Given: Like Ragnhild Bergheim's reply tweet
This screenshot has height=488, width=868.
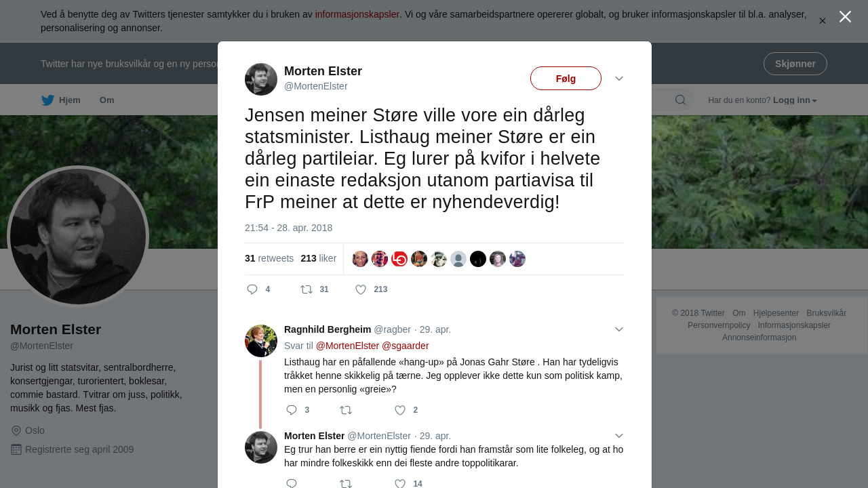Looking at the screenshot, I should click(x=406, y=410).
